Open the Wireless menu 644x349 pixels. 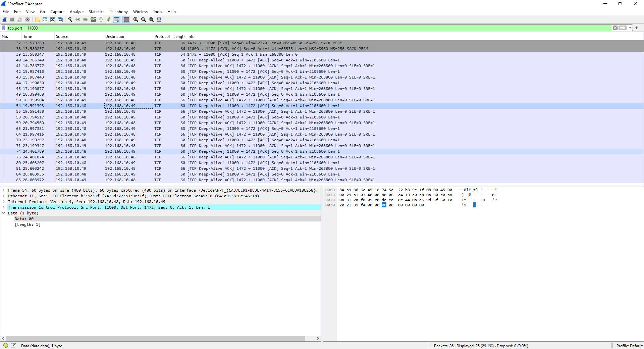tap(140, 12)
